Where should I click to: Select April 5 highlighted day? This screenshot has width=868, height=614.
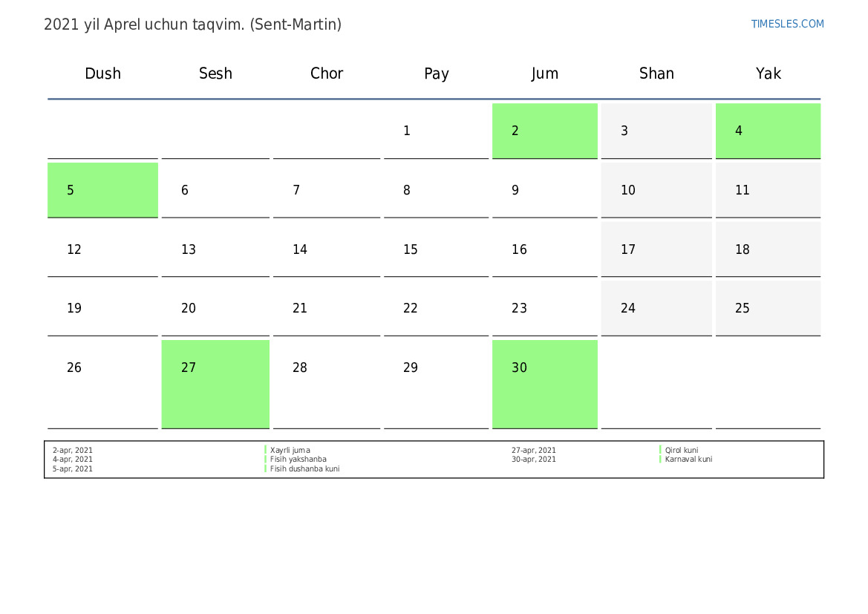[x=102, y=190]
